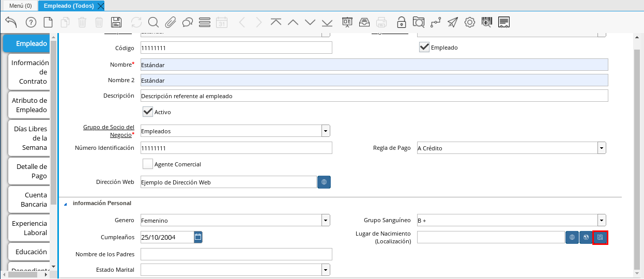
Task: Create a new record with page icon
Action: pos(48,22)
